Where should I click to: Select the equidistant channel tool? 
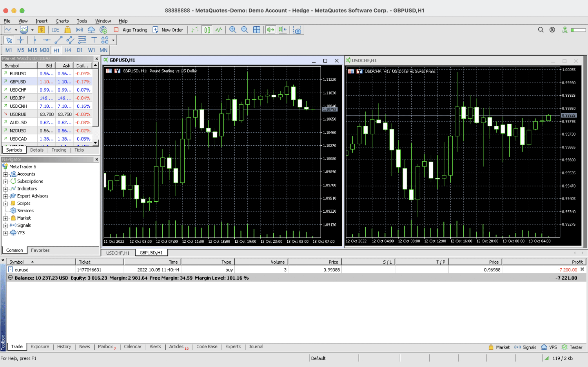click(x=70, y=40)
